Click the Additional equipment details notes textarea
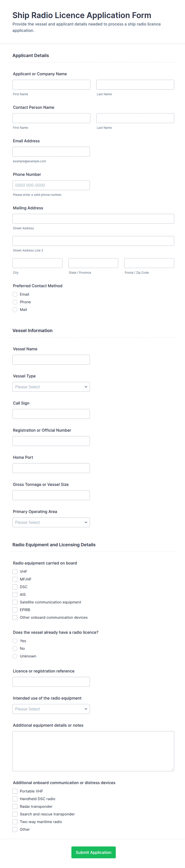185x868 pixels. (x=93, y=751)
